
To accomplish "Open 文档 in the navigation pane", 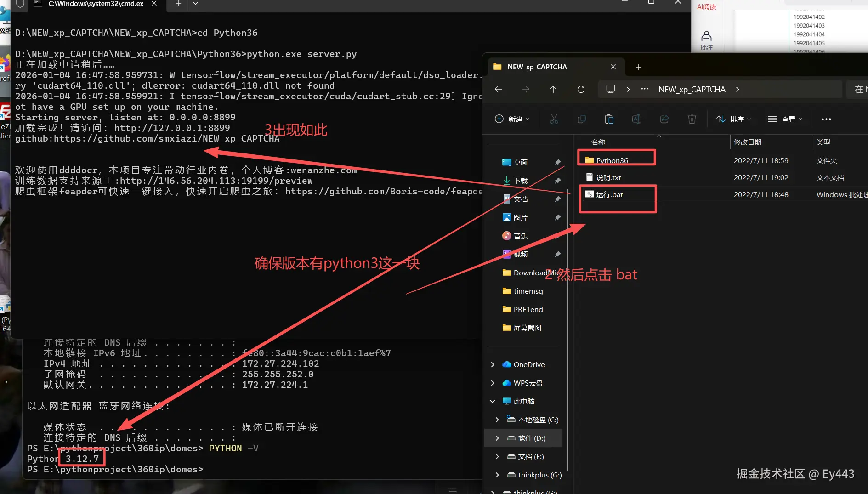I will click(521, 199).
